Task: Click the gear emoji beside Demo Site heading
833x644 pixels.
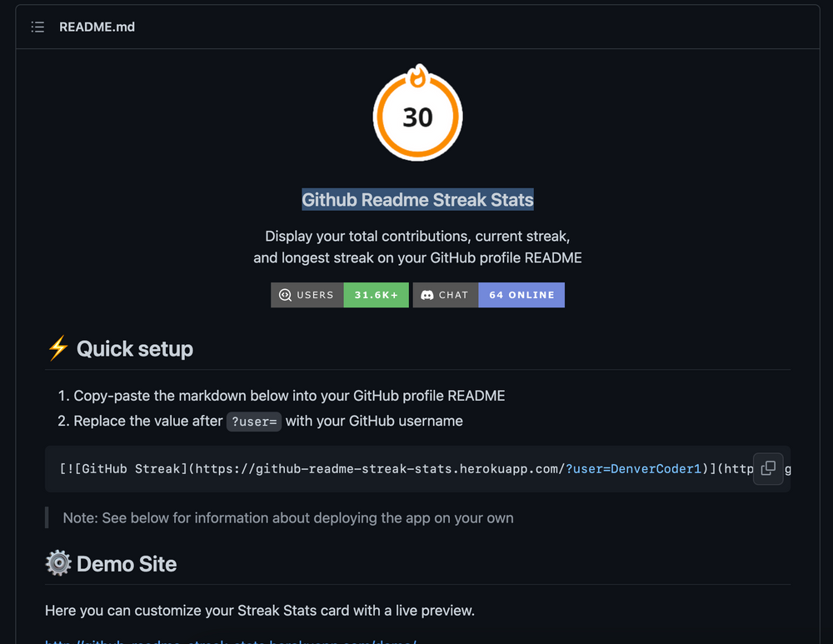Action: (x=57, y=563)
